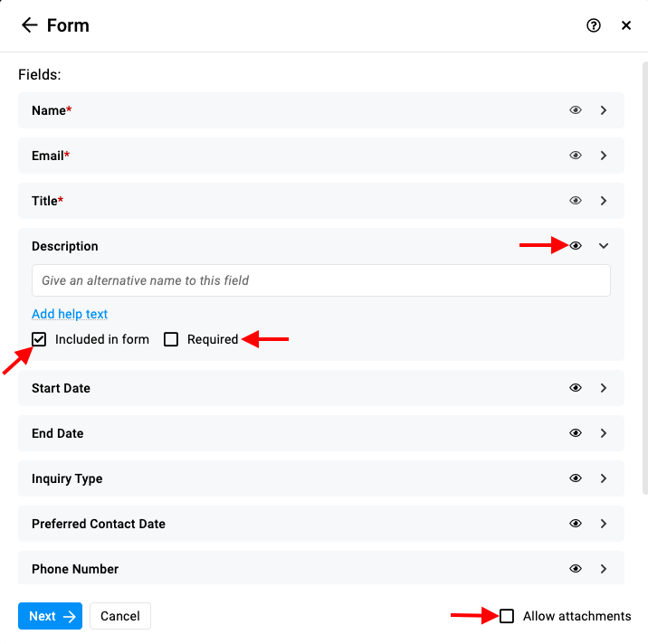Open the Add help text link
Image resolution: width=648 pixels, height=644 pixels.
click(x=70, y=314)
